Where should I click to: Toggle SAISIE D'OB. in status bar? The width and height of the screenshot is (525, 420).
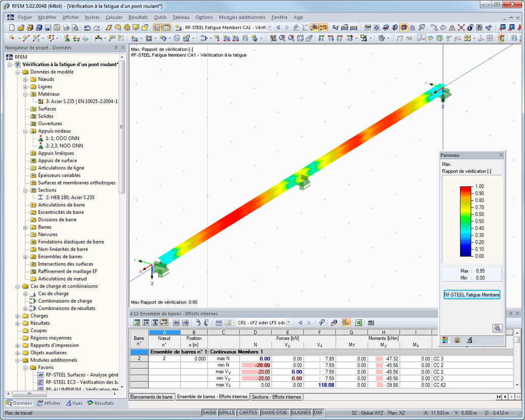pyautogui.click(x=275, y=412)
